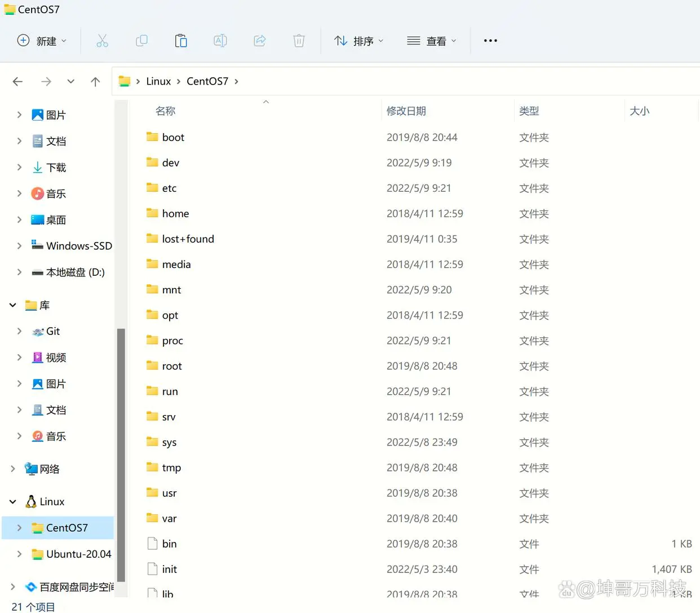Open the three-dot more options menu
This screenshot has height=613, width=700.
coord(490,41)
